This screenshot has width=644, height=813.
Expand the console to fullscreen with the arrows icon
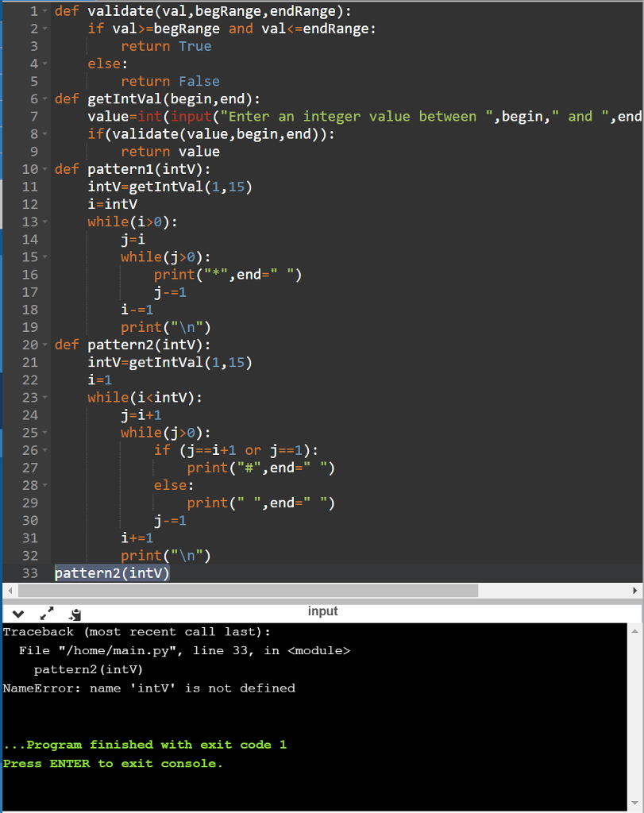point(47,614)
